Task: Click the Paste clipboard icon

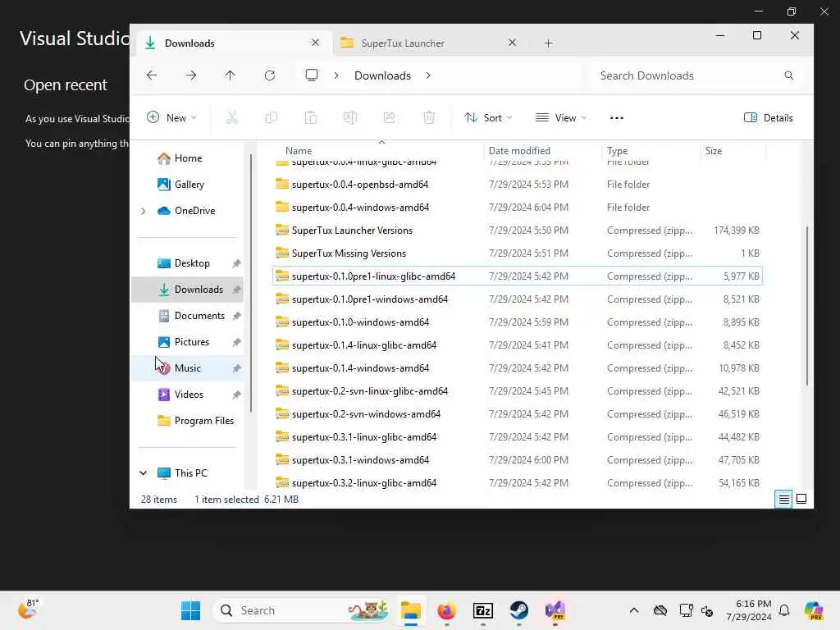Action: [x=311, y=118]
